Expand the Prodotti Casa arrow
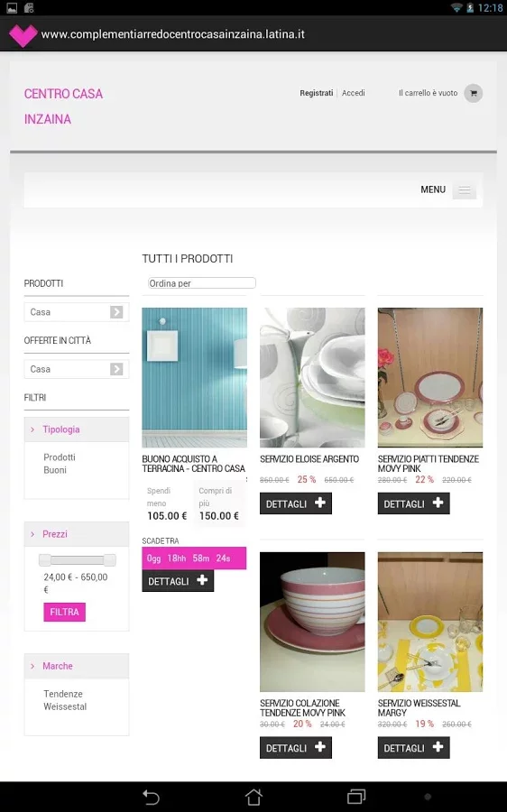 (116, 312)
